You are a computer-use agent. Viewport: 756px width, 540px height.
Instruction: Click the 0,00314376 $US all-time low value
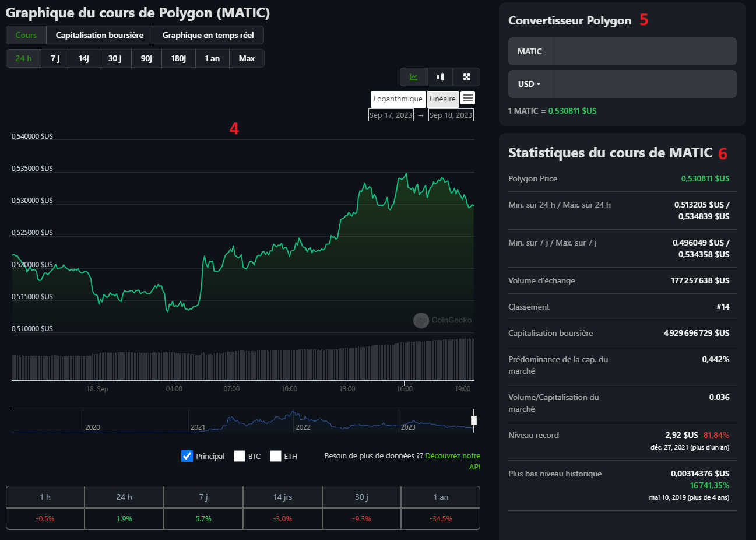point(700,474)
